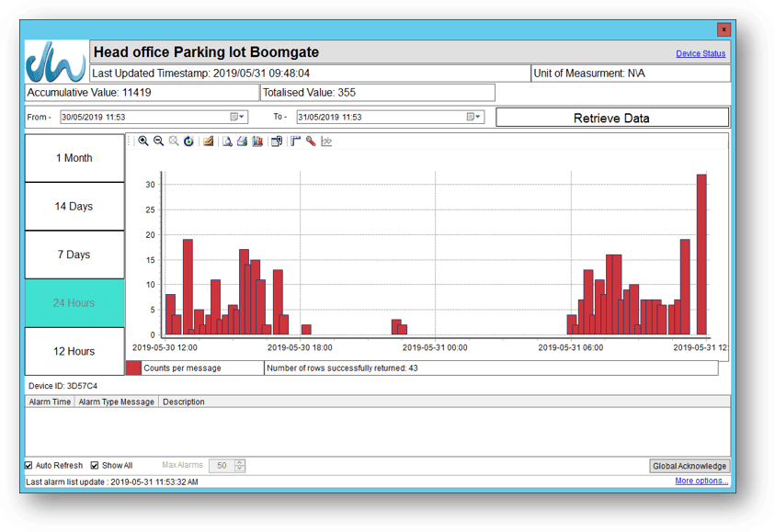Close the window with red X
The width and height of the screenshot is (775, 532).
724,29
